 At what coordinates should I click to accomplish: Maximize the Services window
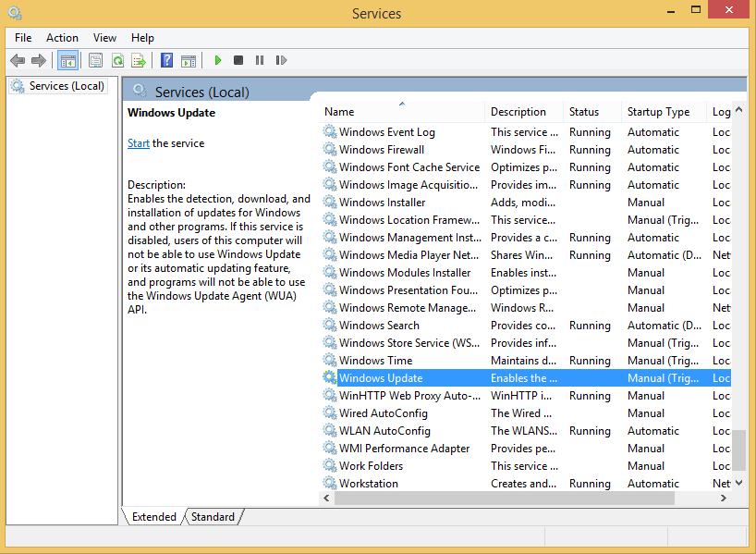[696, 9]
